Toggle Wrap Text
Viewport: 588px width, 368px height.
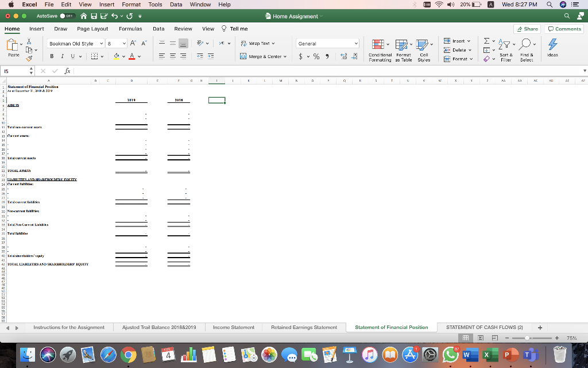click(x=258, y=44)
